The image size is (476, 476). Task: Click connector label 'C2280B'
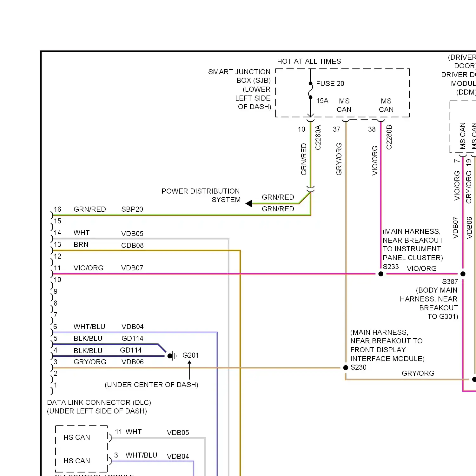pos(389,137)
